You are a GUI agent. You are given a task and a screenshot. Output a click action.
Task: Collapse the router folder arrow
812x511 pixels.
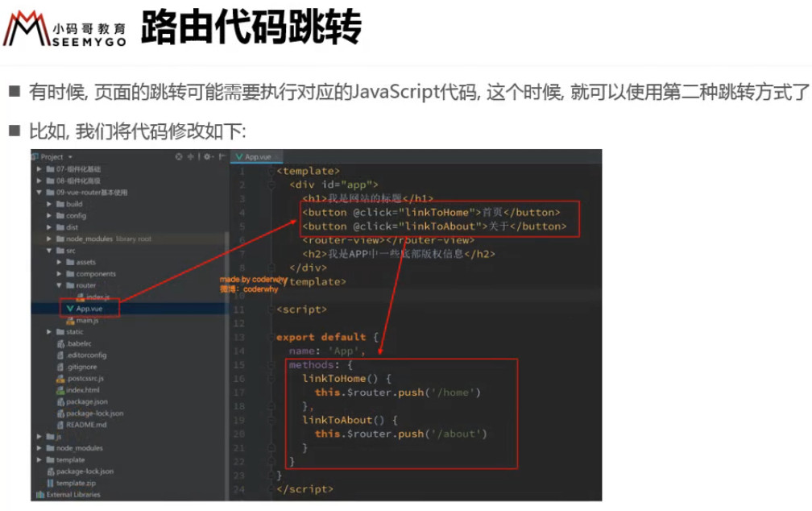[x=59, y=285]
